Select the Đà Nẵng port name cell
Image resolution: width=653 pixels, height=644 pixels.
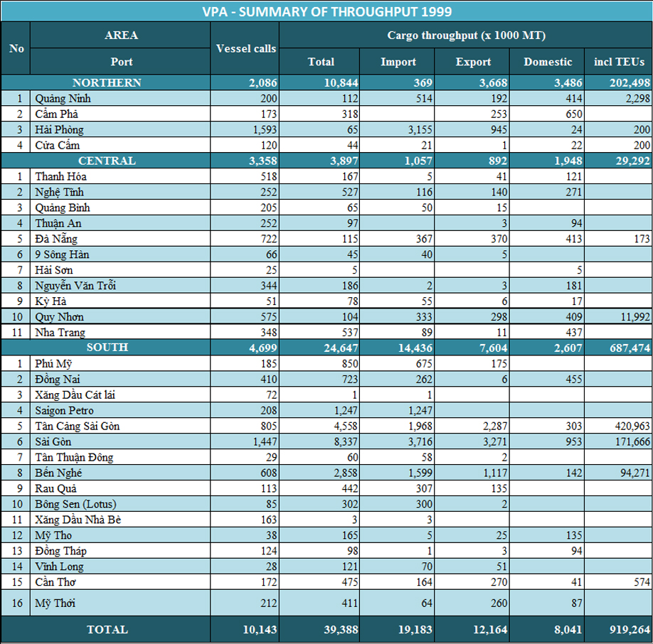click(x=56, y=239)
